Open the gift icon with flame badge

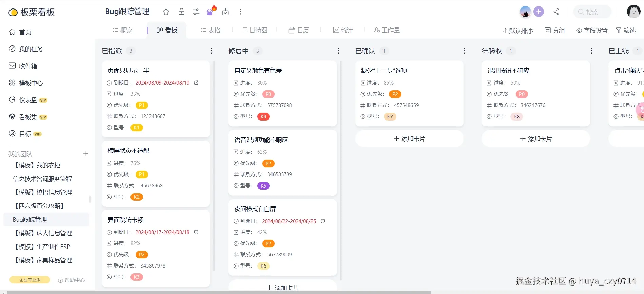(211, 11)
